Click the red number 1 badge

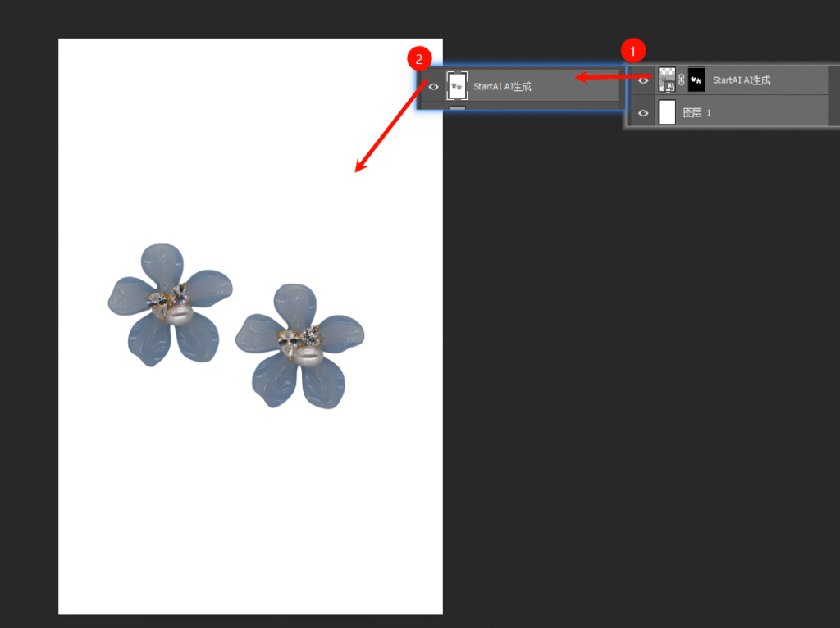tap(632, 49)
